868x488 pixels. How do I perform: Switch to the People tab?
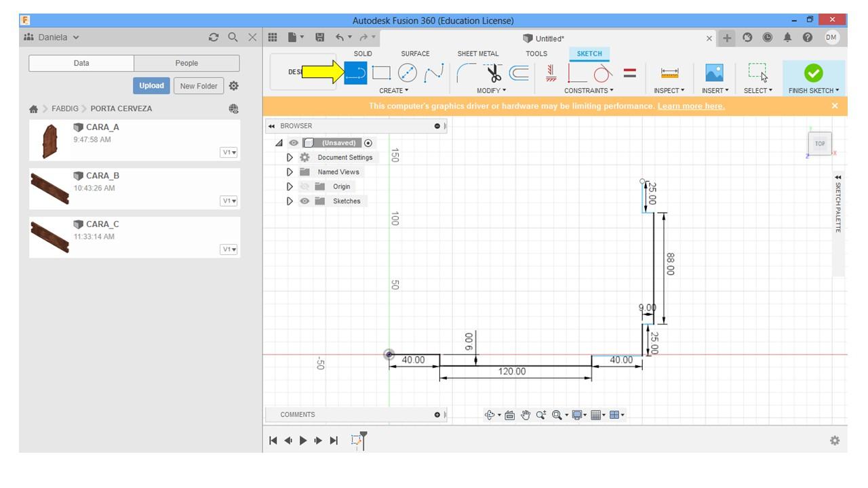point(186,63)
